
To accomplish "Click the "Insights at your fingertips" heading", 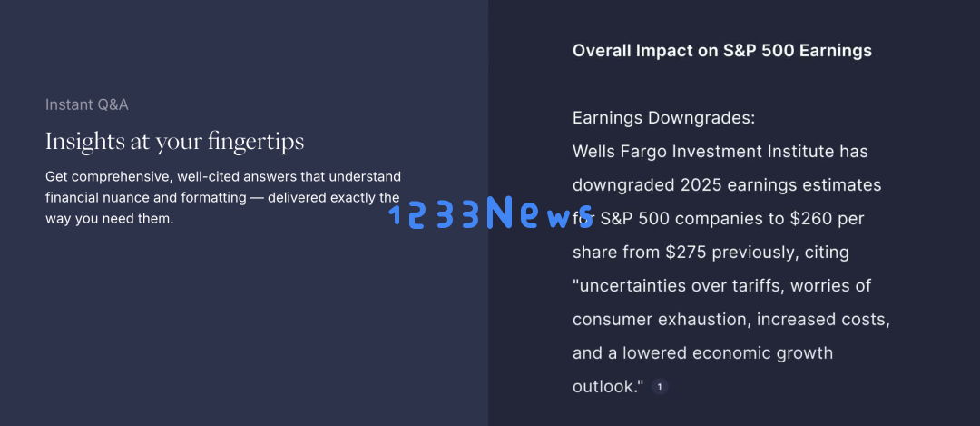I will click(x=174, y=142).
